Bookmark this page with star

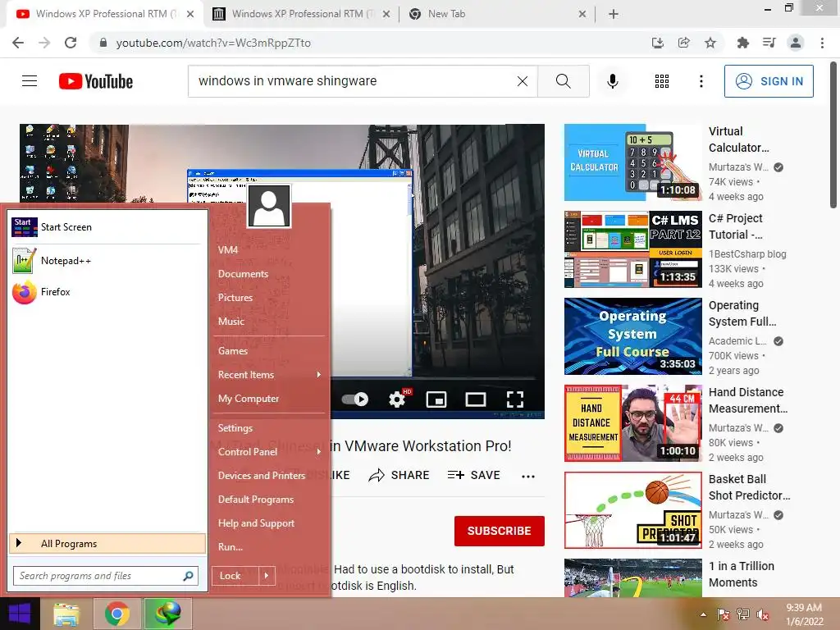710,43
